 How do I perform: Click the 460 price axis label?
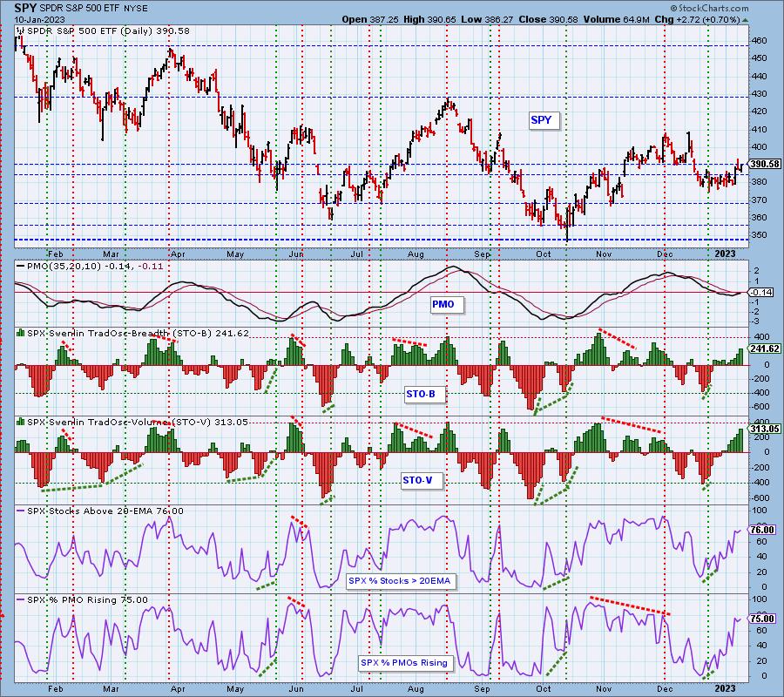760,40
